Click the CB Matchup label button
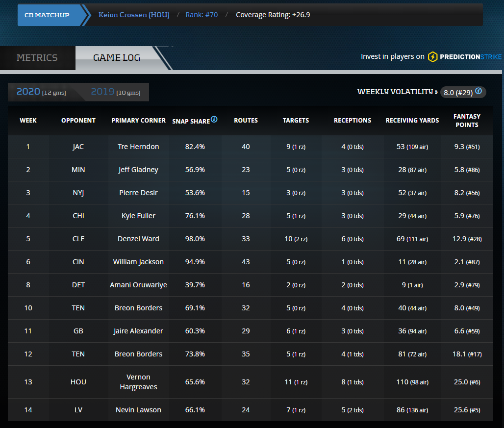 47,15
